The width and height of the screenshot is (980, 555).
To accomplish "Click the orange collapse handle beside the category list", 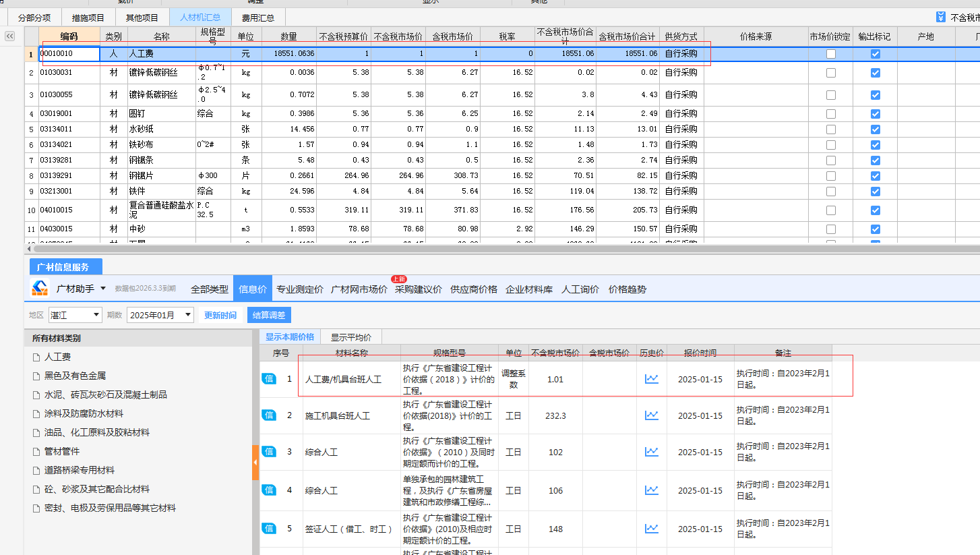I will pyautogui.click(x=255, y=463).
